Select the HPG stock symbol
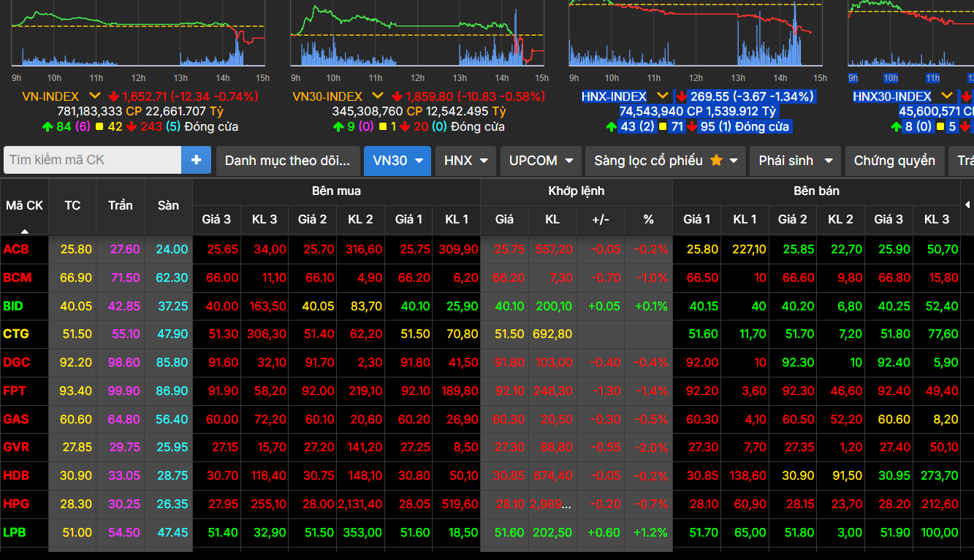Viewport: 974px width, 560px height. click(x=16, y=504)
